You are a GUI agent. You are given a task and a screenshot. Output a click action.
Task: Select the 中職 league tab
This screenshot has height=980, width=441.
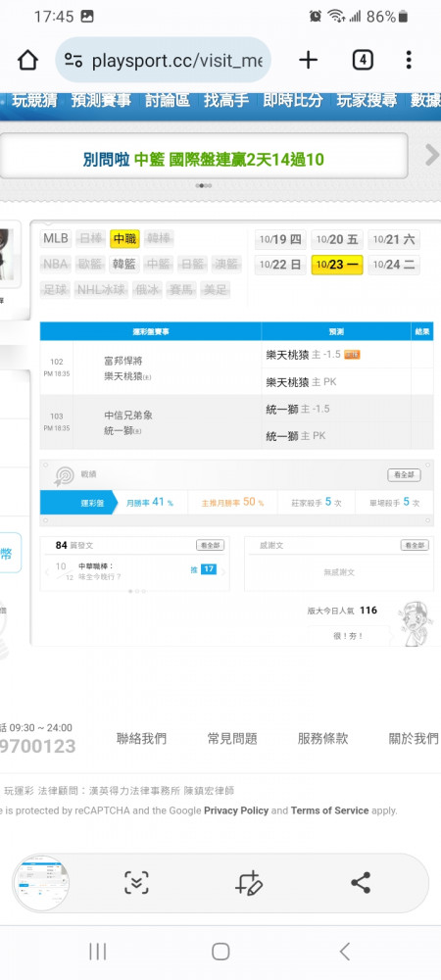pos(124,239)
